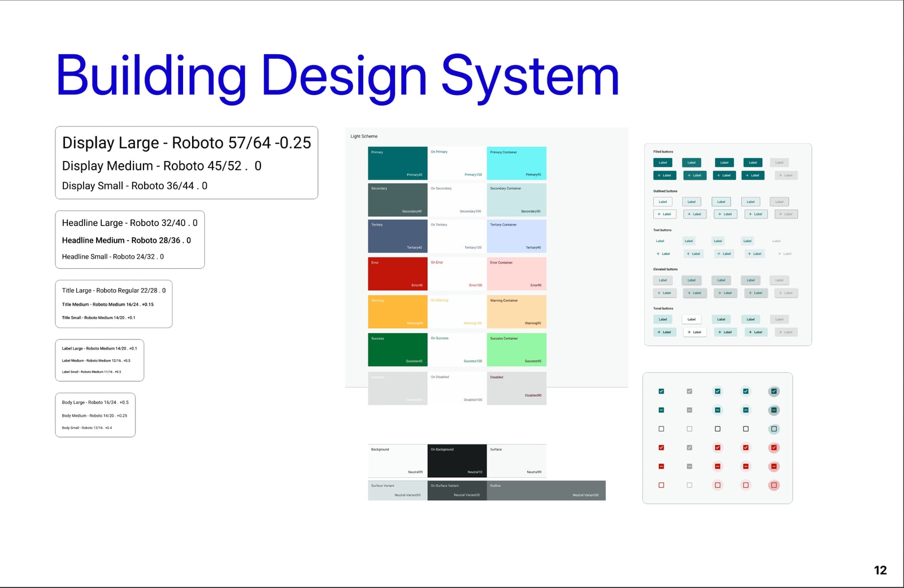Image resolution: width=904 pixels, height=588 pixels.
Task: Select the Background Neutral99 swatch
Action: [398, 461]
